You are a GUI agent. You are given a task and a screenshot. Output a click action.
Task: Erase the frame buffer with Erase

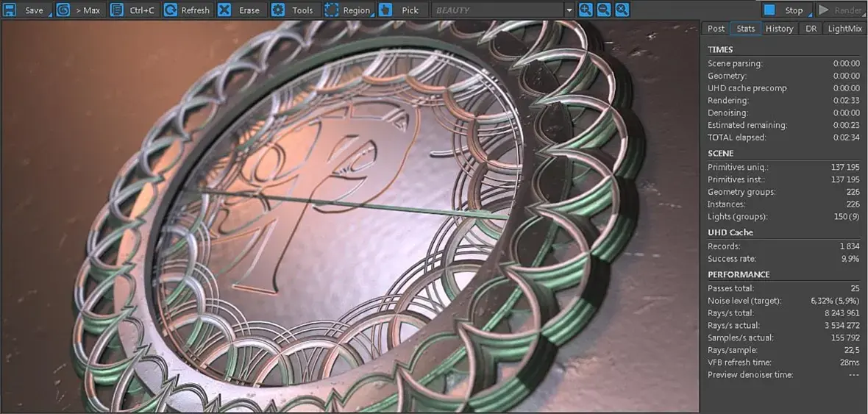(241, 10)
